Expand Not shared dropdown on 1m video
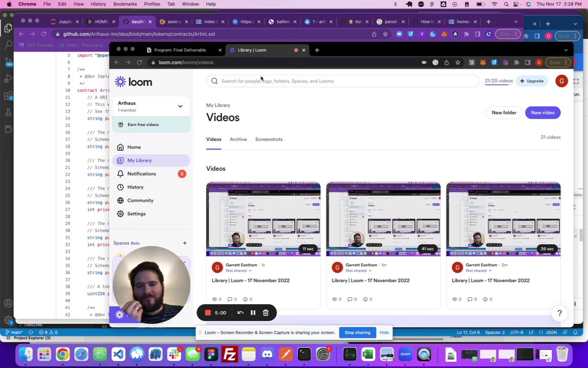The width and height of the screenshot is (588, 368). pyautogui.click(x=358, y=271)
